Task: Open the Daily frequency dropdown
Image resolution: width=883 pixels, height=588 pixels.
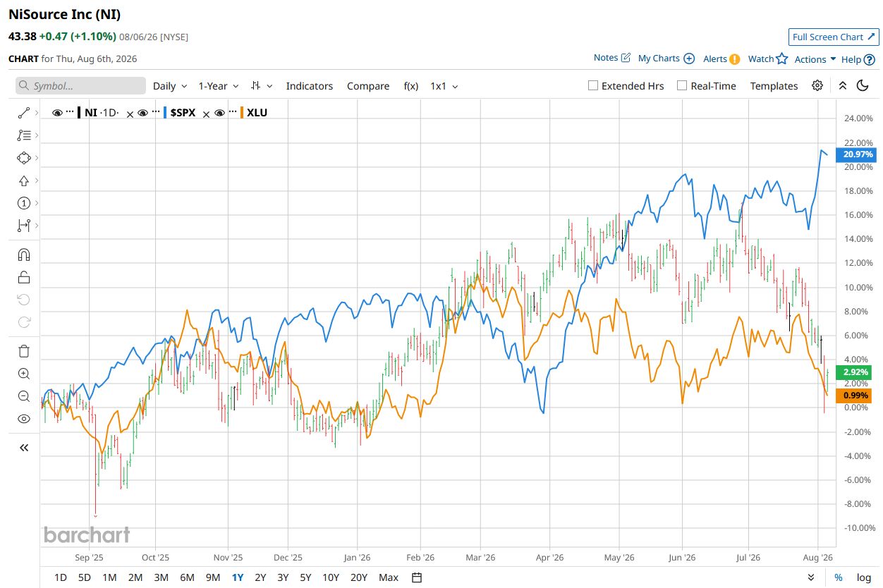Action: (x=170, y=86)
